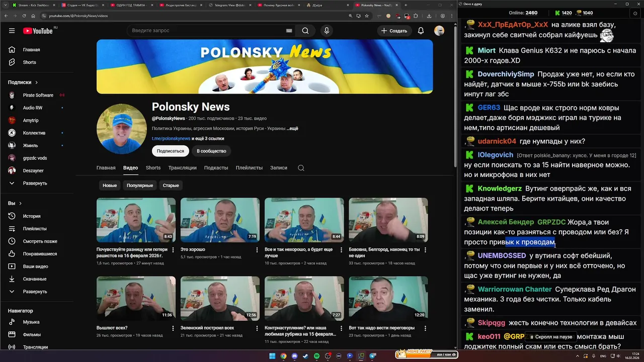Switch to the channel Главная tab

[x=106, y=168]
